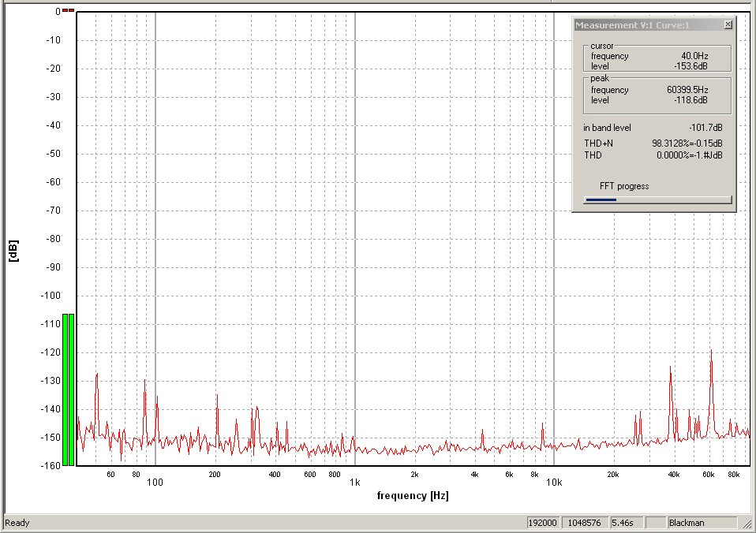Click the spectrum peak near 60 kHz
The height and width of the screenshot is (533, 756).
pyautogui.click(x=711, y=352)
